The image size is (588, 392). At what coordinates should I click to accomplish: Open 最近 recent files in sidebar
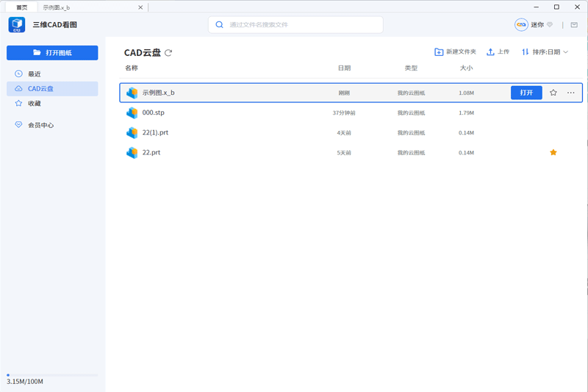coord(34,74)
